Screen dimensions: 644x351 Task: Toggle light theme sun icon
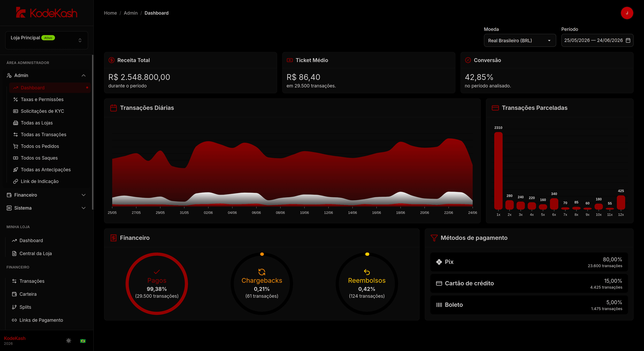tap(69, 341)
